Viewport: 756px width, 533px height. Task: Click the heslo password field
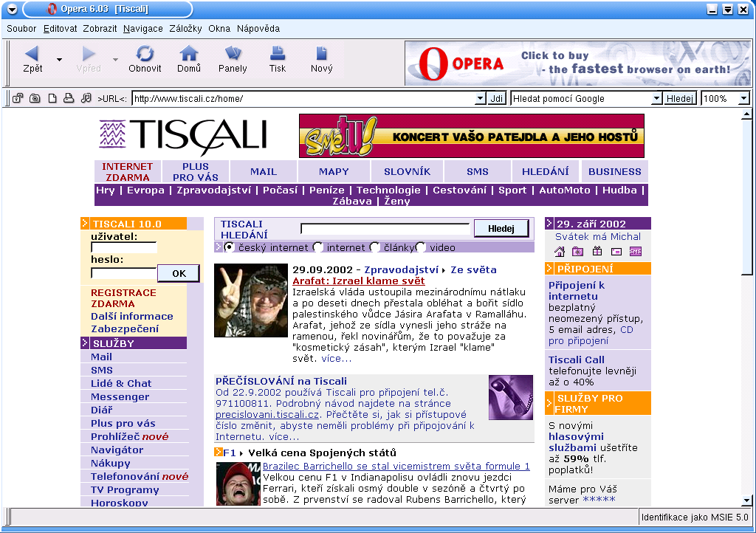click(x=124, y=273)
